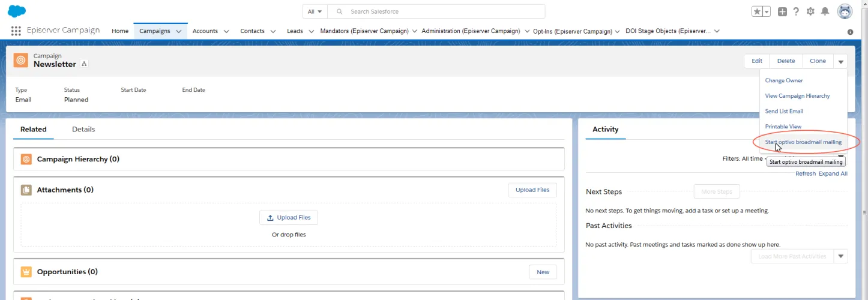Click Upload Files in the drop zone
Screen dimensions: 868x300
coord(289,218)
